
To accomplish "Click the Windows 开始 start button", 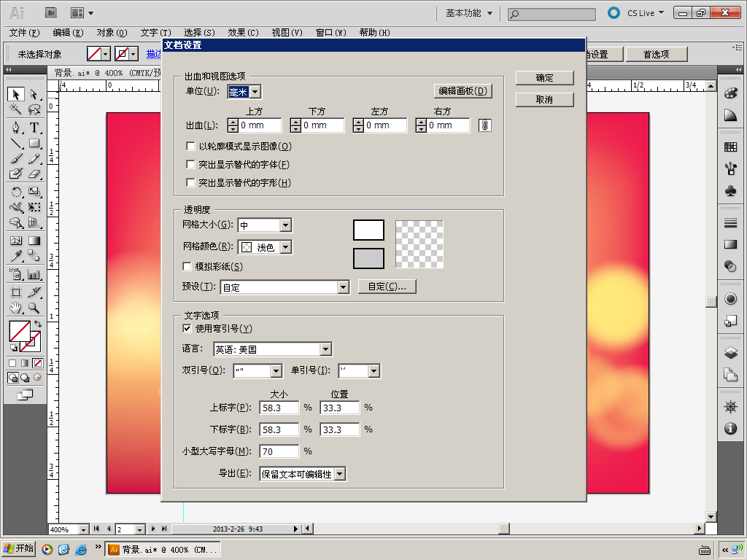I will point(18,548).
